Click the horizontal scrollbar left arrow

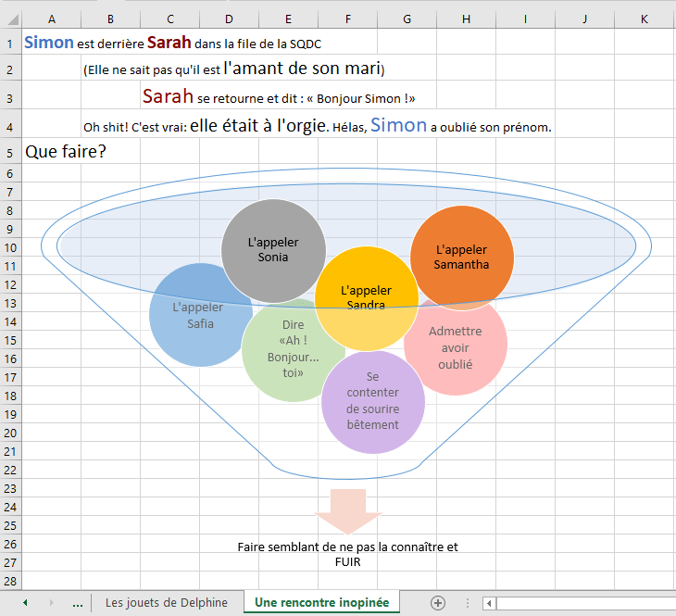[x=489, y=602]
